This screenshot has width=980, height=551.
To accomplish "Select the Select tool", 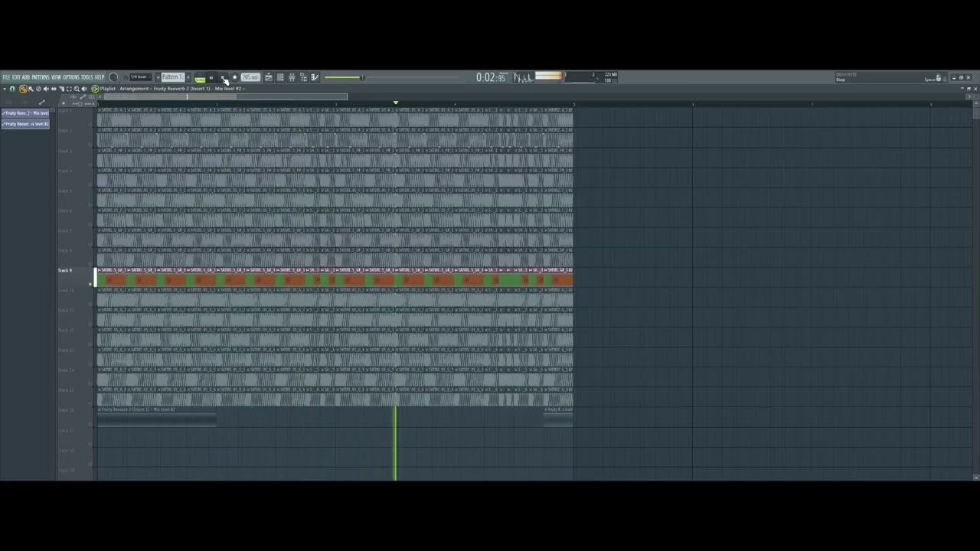I will pos(69,89).
